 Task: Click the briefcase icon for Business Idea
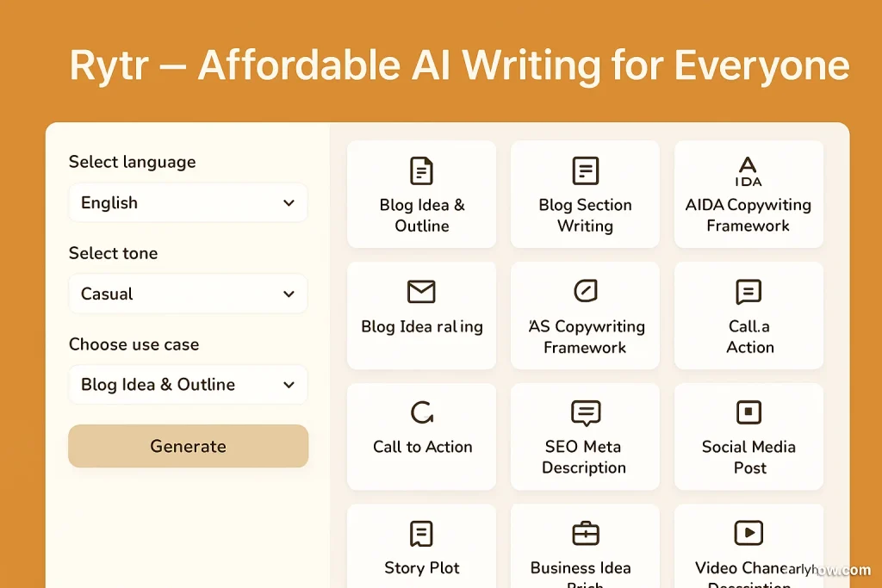(x=585, y=534)
